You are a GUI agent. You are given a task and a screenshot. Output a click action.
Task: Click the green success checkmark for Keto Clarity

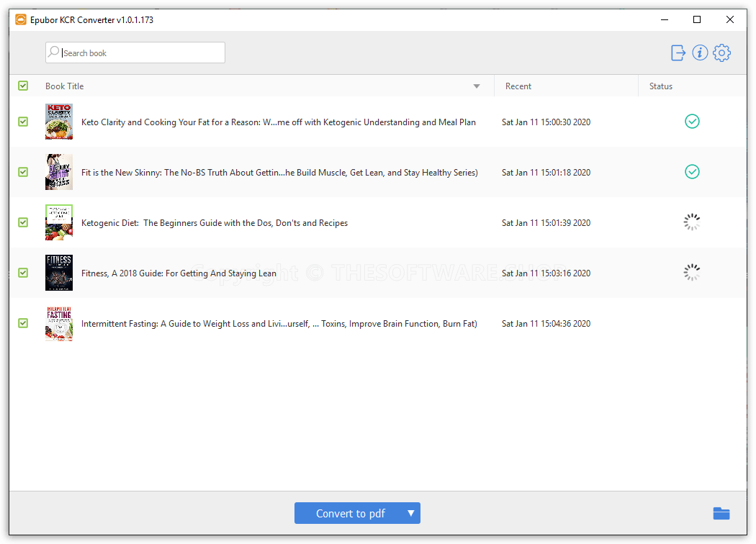coord(692,122)
